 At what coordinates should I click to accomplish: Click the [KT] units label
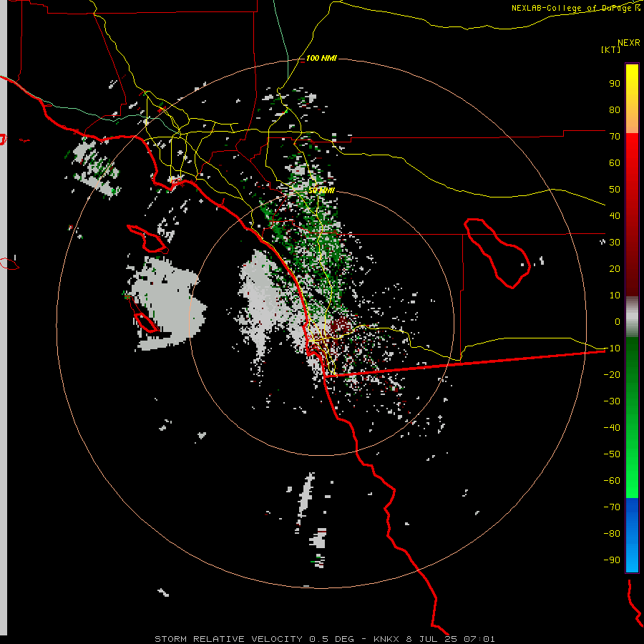611,49
